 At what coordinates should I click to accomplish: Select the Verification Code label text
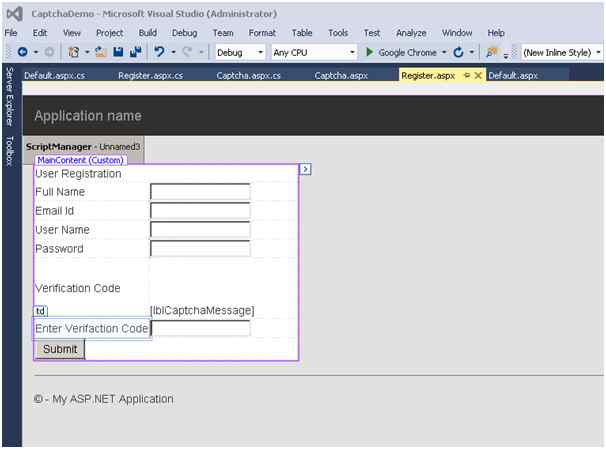tap(78, 288)
